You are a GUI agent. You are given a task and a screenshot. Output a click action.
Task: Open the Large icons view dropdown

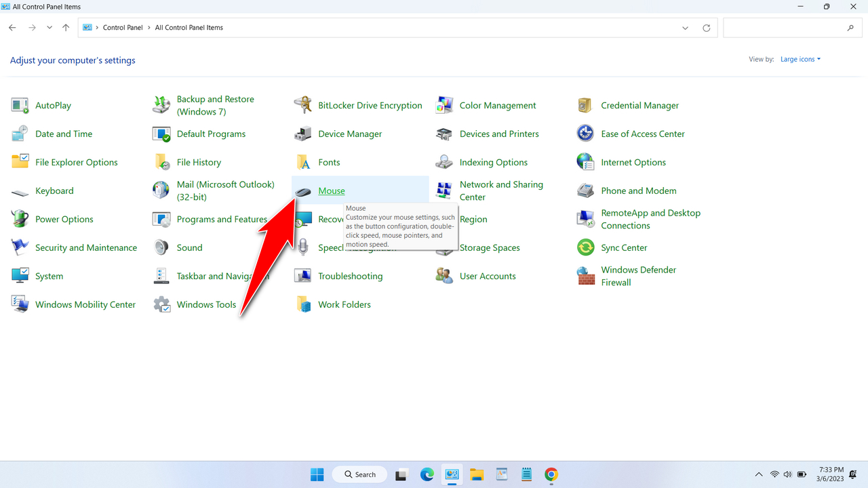coord(800,59)
